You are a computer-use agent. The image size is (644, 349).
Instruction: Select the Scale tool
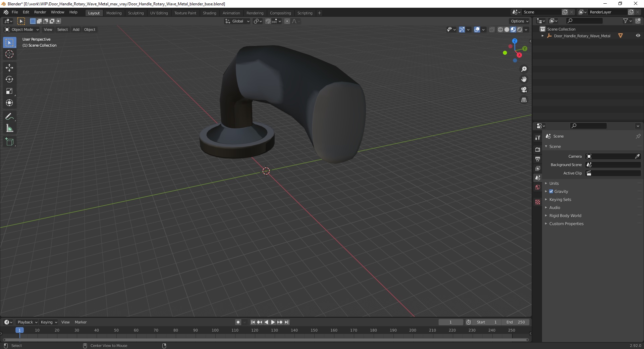9,91
